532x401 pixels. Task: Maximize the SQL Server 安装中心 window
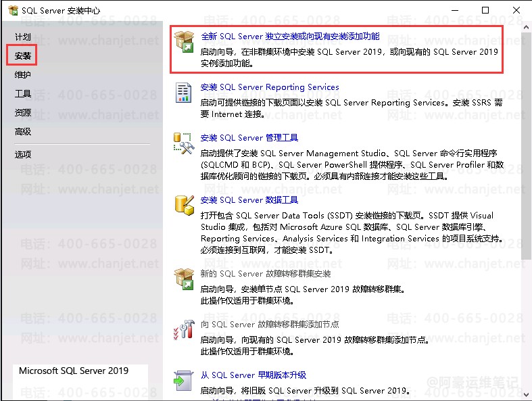[x=485, y=10]
